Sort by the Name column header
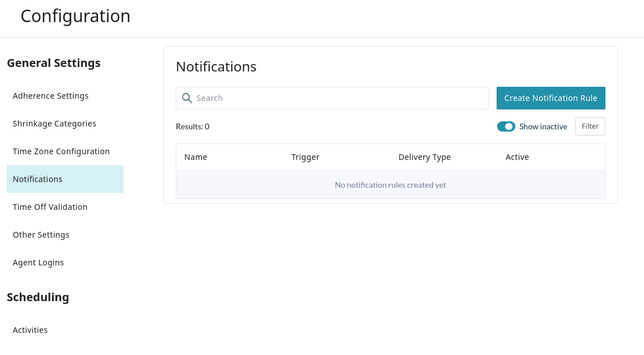The image size is (644, 355). 196,157
